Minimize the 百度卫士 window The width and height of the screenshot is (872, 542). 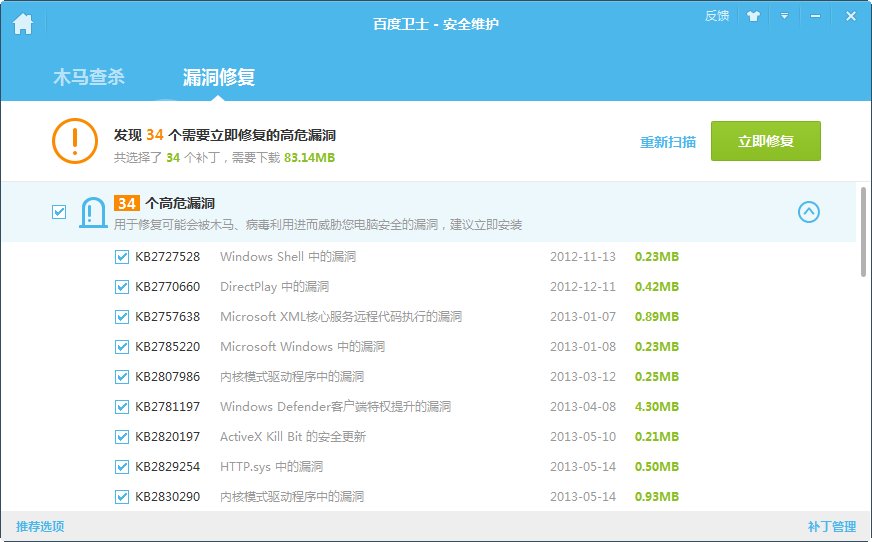tap(815, 16)
